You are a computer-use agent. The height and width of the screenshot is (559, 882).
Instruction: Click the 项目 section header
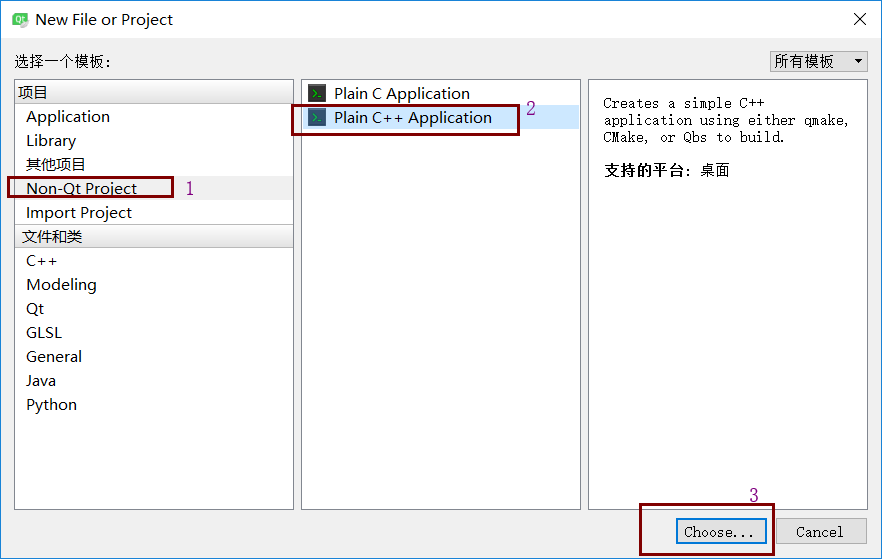[154, 92]
